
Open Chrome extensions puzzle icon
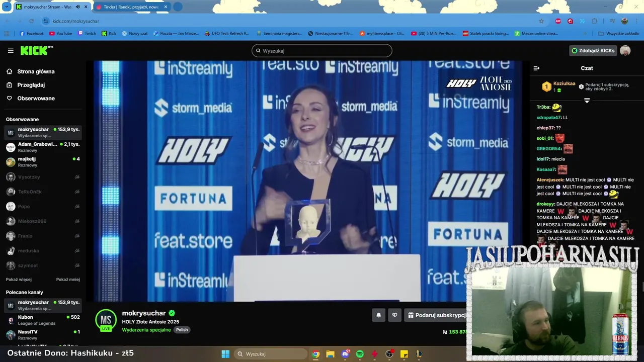coord(595,21)
